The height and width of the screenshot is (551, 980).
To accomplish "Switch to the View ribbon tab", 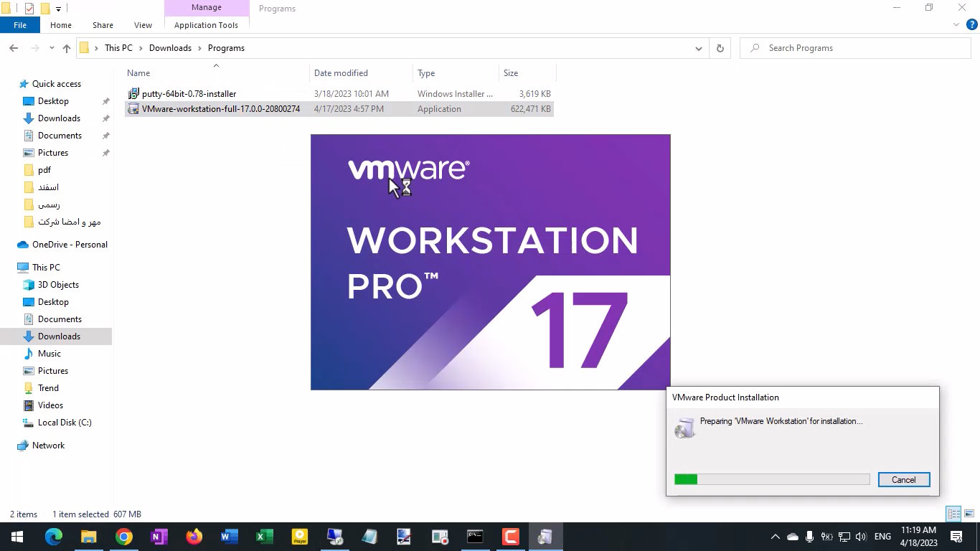I will 143,25.
